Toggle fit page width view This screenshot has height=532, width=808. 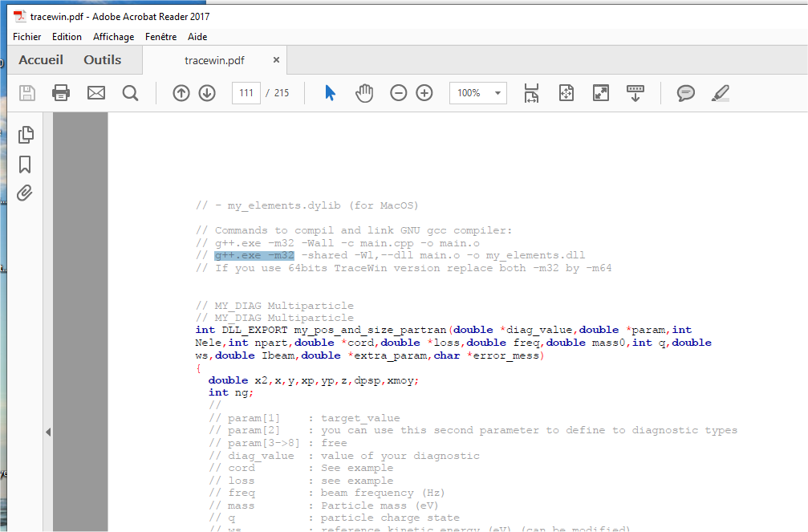530,92
